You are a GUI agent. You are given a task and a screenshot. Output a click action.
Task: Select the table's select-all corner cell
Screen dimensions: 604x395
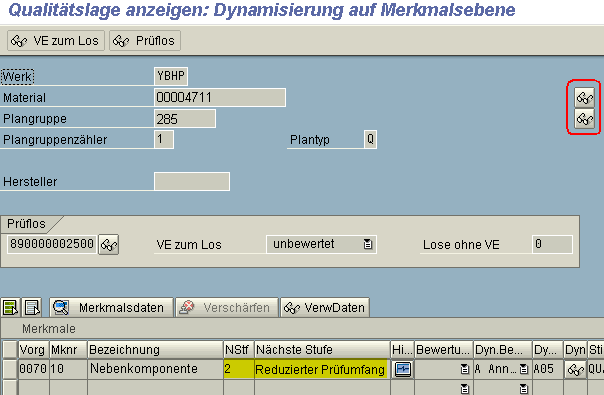coord(10,350)
